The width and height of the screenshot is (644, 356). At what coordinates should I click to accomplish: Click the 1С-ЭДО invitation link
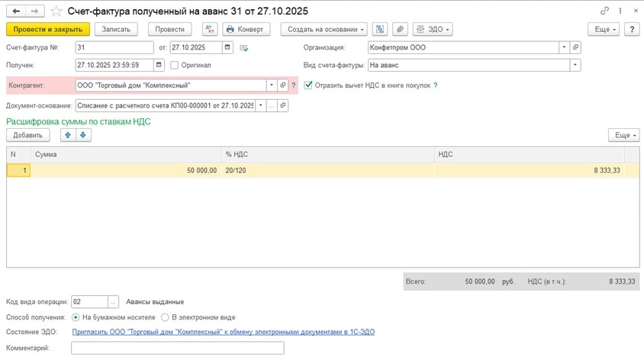pos(223,332)
